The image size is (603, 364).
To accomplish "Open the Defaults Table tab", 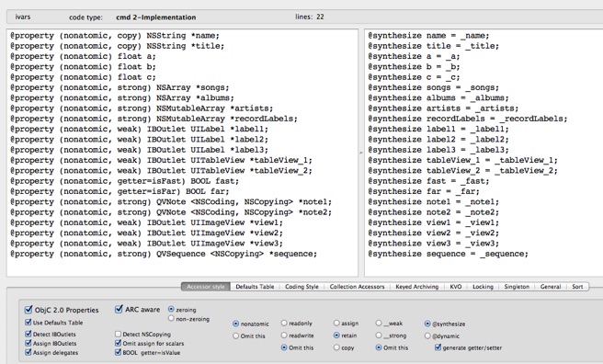I will pos(255,287).
